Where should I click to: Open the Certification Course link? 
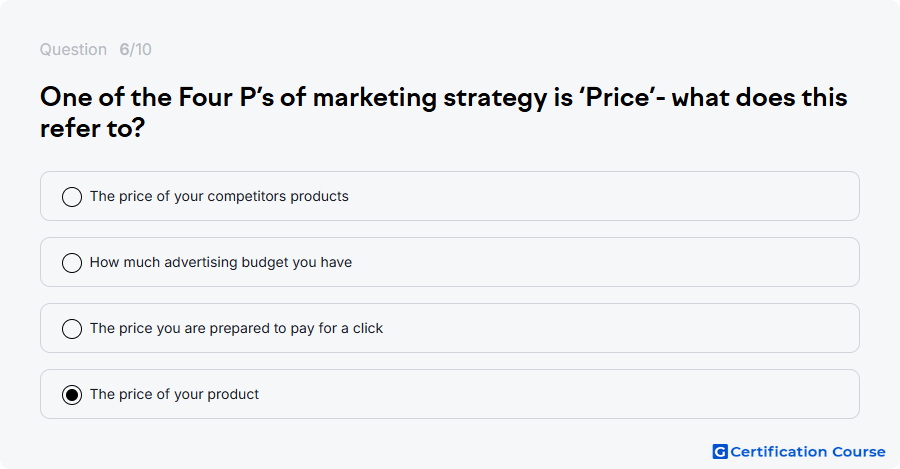[799, 452]
